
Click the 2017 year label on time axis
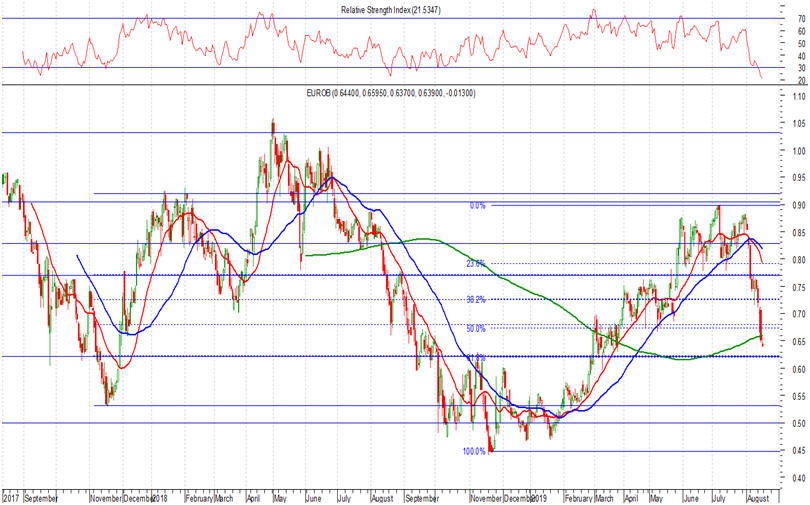click(11, 499)
